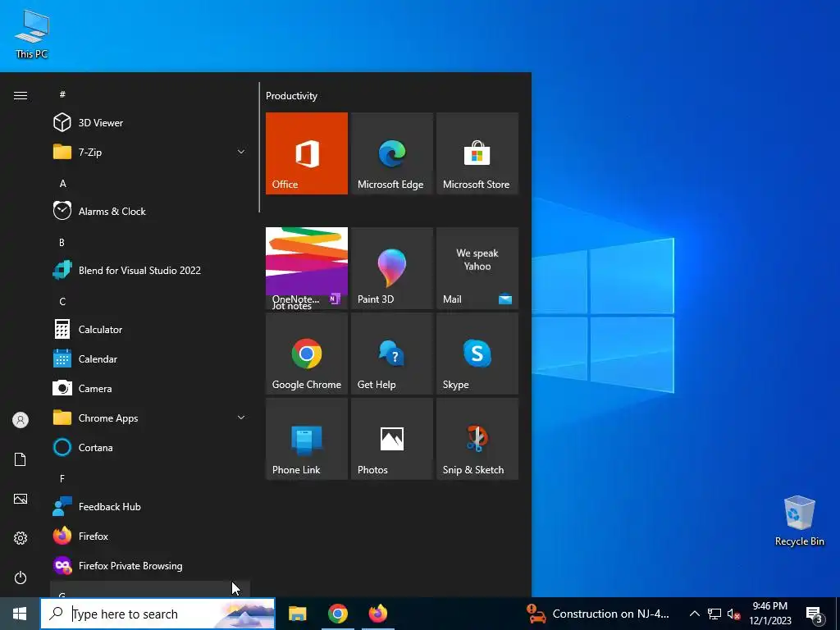The height and width of the screenshot is (630, 840).
Task: Open Phone Link tile
Action: coord(307,439)
